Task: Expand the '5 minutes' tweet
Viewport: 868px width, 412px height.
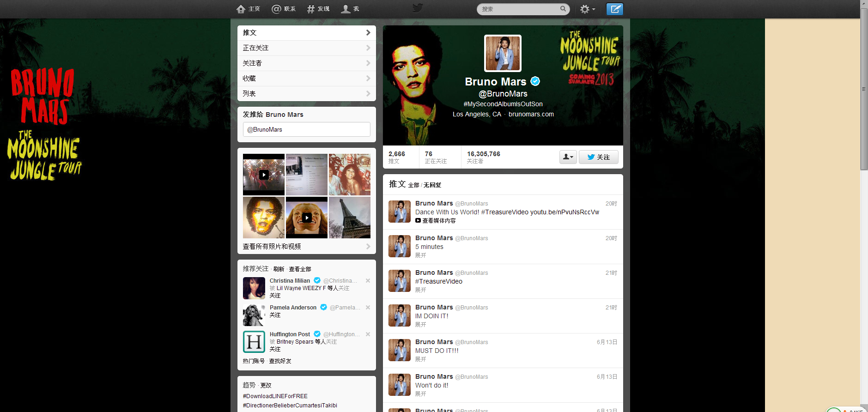Action: click(x=421, y=255)
